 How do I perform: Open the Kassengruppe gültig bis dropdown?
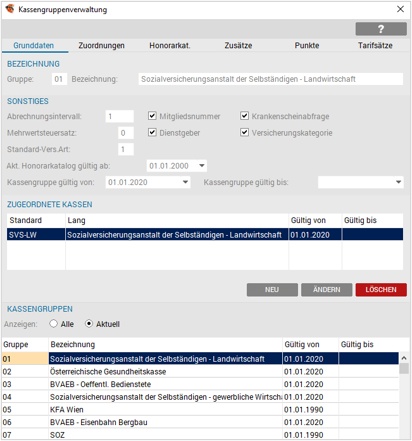[x=398, y=182]
